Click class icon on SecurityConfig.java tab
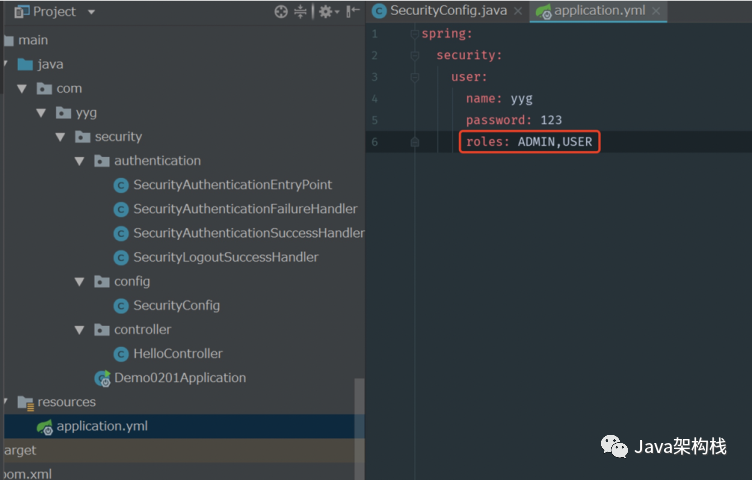Image resolution: width=752 pixels, height=480 pixels. 379,11
